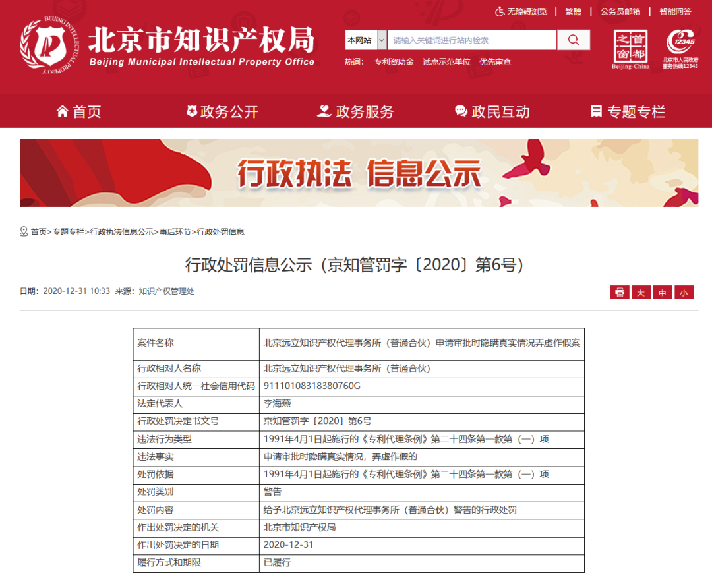
Task: Open the 政务公开 navigation menu
Action: click(x=223, y=111)
